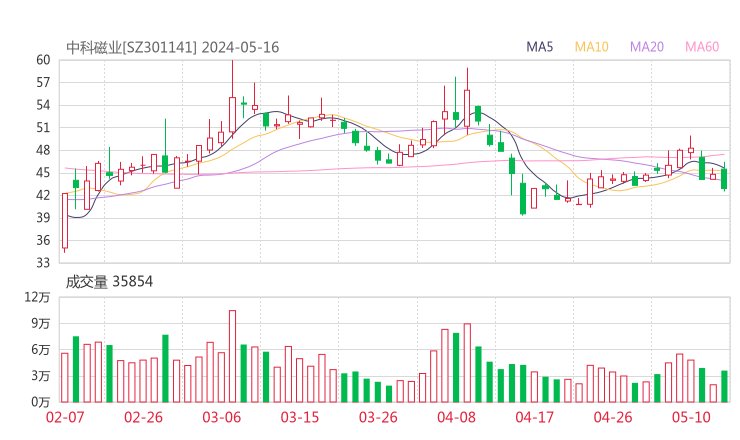
Task: Click the 04-17 date axis label
Action: 535,417
